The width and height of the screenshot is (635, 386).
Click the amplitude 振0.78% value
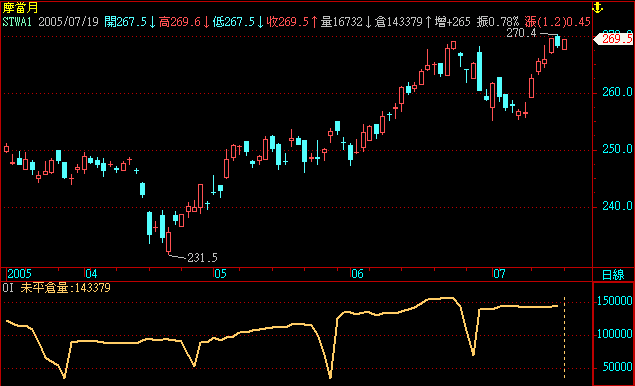[x=498, y=22]
